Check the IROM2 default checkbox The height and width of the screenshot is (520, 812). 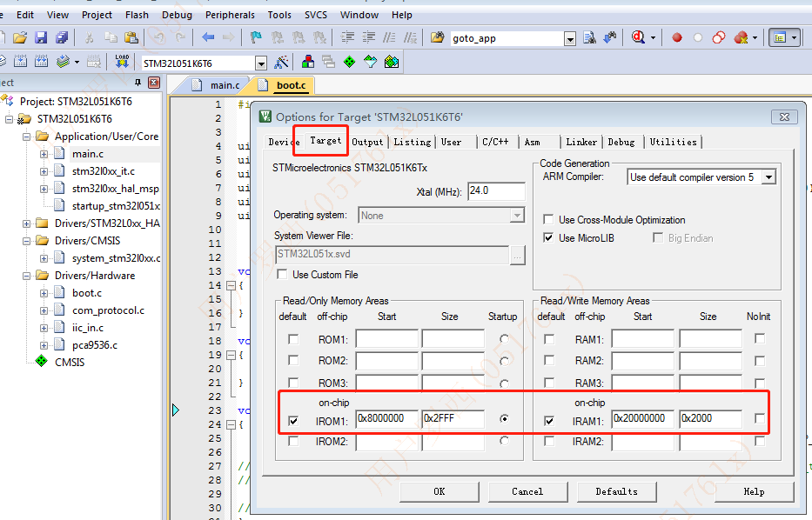(x=293, y=441)
